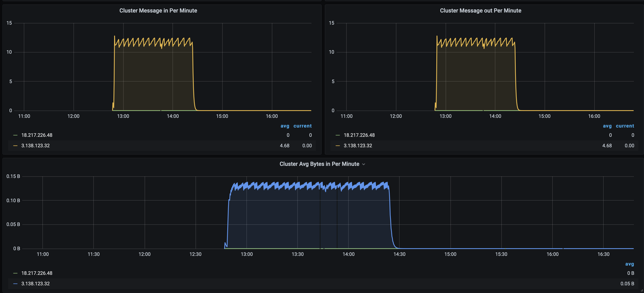
Task: Open the Cluster Message in Per Minute panel menu
Action: [x=158, y=10]
